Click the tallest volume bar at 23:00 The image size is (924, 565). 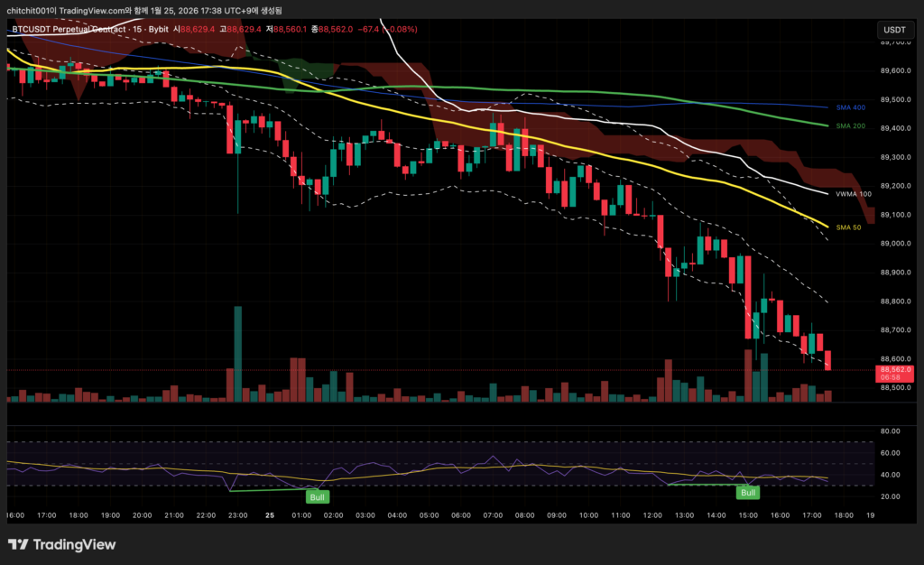238,354
